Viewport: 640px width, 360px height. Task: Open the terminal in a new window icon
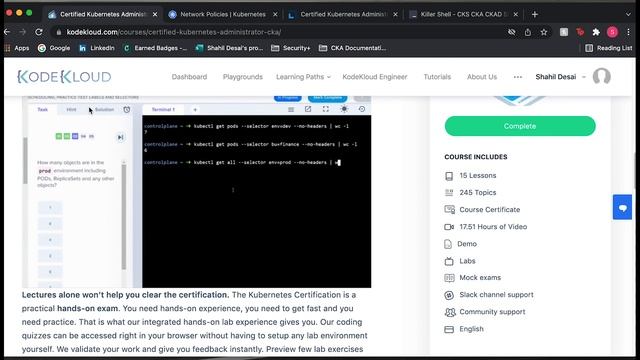[308, 109]
